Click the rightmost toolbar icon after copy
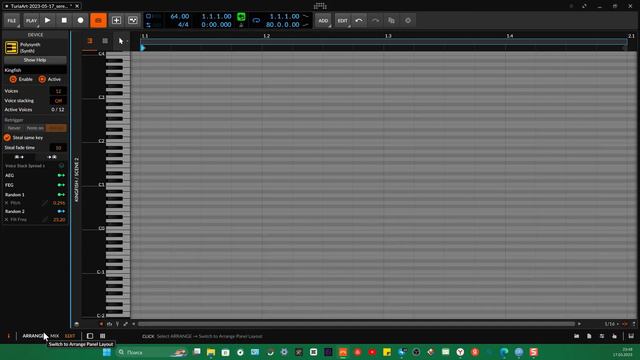This screenshot has width=640, height=360. pos(408,20)
